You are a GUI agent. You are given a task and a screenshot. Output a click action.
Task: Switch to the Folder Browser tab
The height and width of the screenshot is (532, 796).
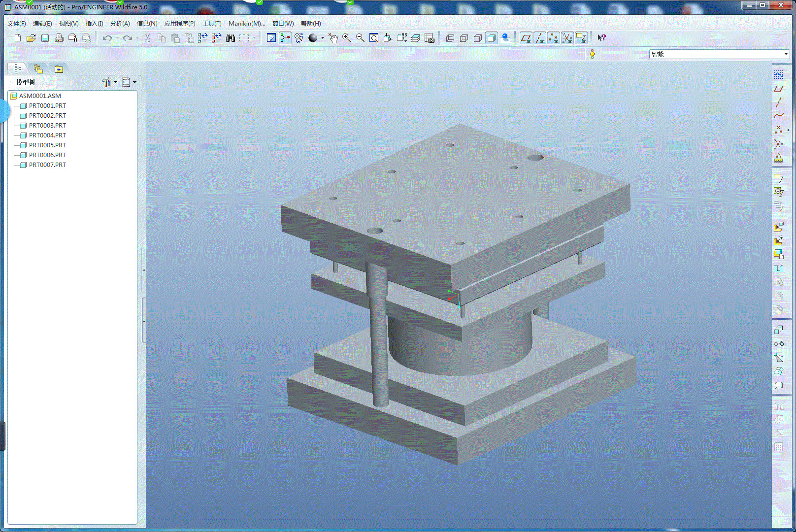(x=38, y=69)
